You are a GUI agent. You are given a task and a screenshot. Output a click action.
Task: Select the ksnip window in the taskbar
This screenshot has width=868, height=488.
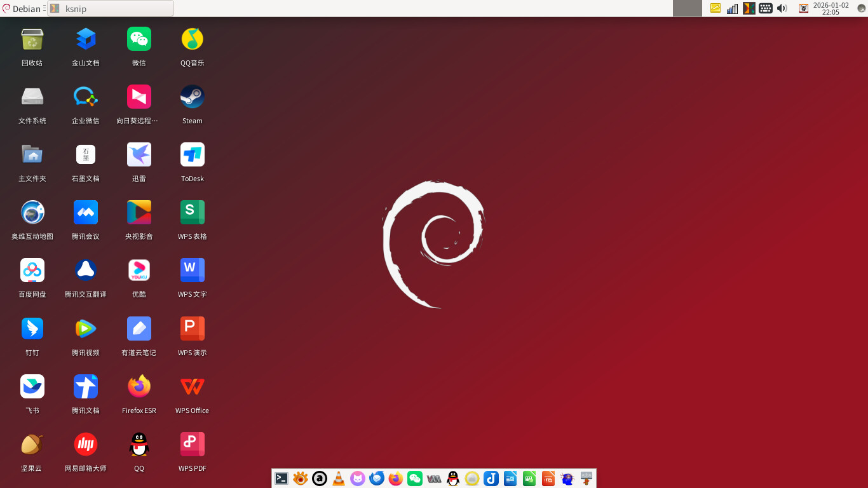pyautogui.click(x=110, y=8)
